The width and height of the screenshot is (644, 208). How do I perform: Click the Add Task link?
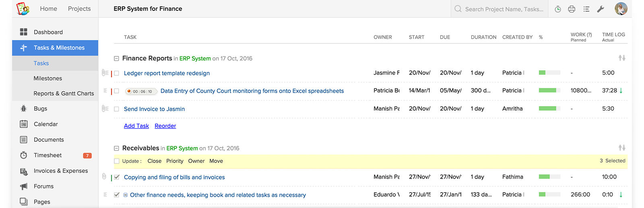(x=136, y=126)
